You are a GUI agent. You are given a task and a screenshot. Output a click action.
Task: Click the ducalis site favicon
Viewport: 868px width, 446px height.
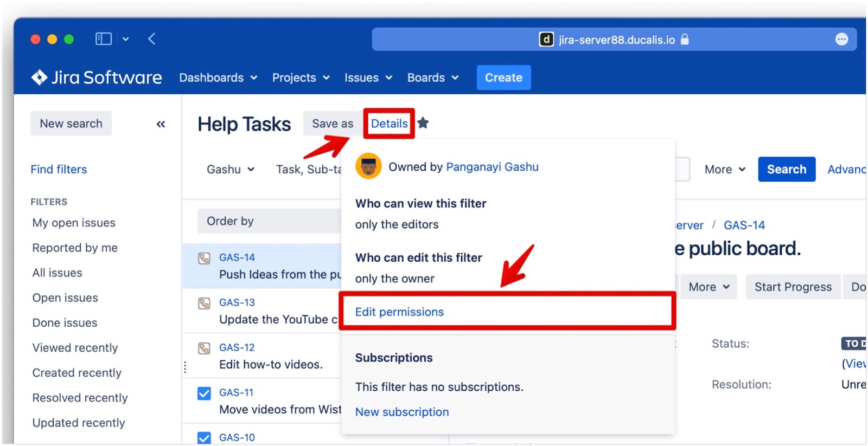[x=546, y=40]
